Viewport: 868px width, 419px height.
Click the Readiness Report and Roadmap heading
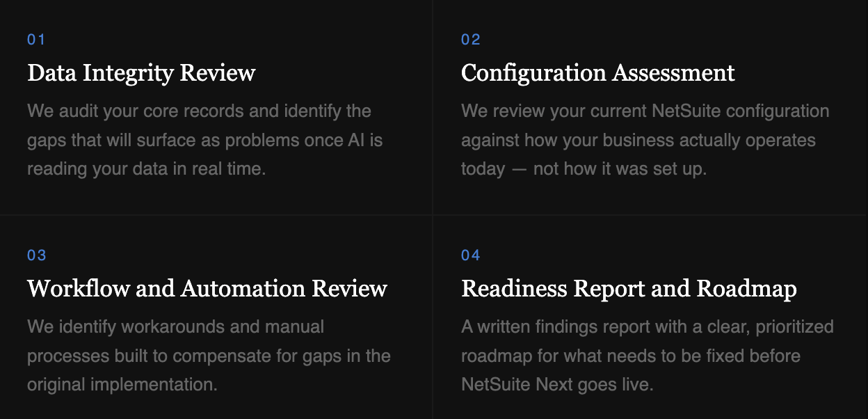pos(629,289)
